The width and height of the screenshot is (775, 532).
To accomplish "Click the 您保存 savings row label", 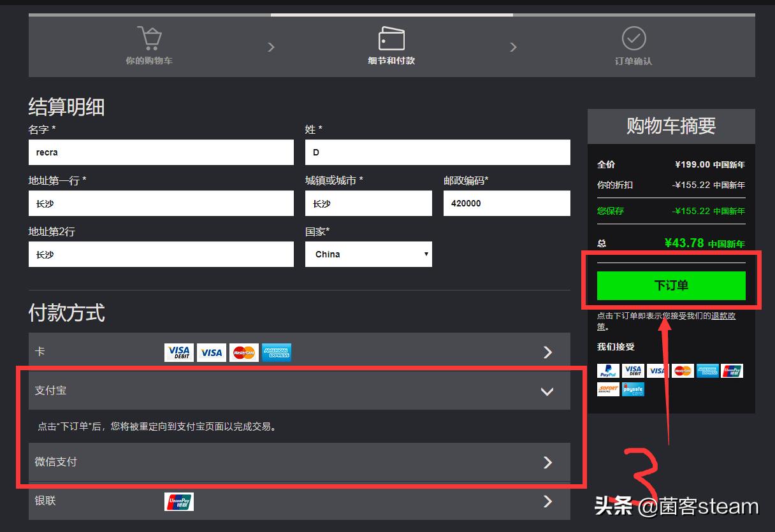I will [x=611, y=211].
